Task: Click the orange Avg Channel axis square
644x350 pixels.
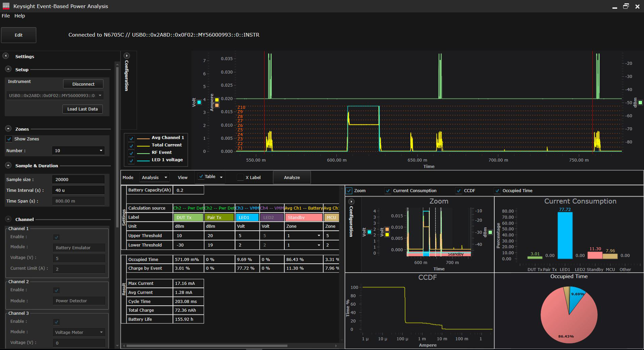Action: click(217, 105)
